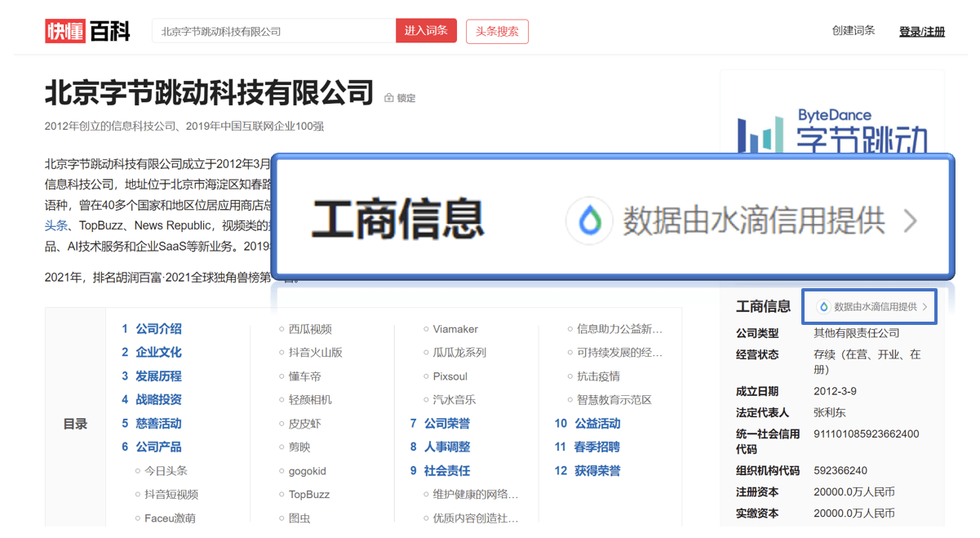Viewport: 980px width, 538px height.
Task: Open the 剪映 subsection
Action: (x=299, y=447)
